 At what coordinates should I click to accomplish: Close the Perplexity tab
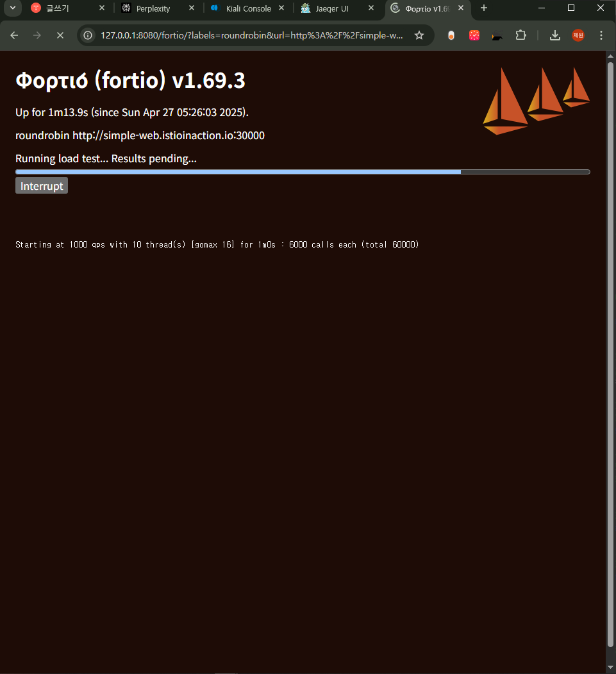point(192,8)
